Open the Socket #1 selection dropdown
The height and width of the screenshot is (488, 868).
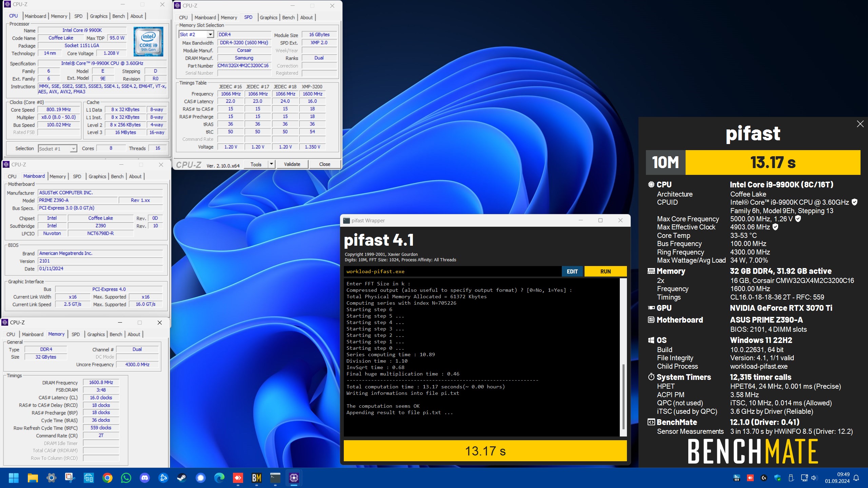tap(73, 149)
